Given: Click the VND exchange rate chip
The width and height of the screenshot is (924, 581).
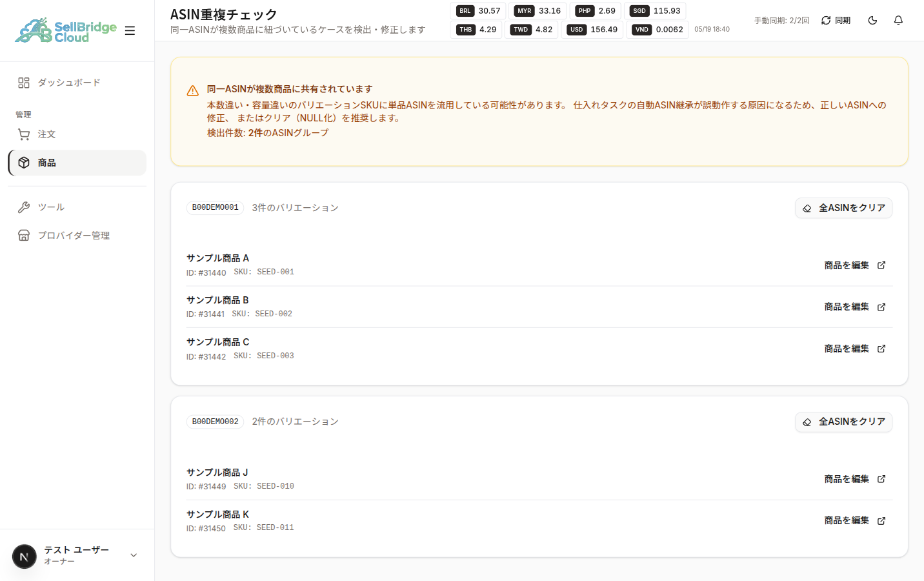Looking at the screenshot, I should [x=658, y=30].
